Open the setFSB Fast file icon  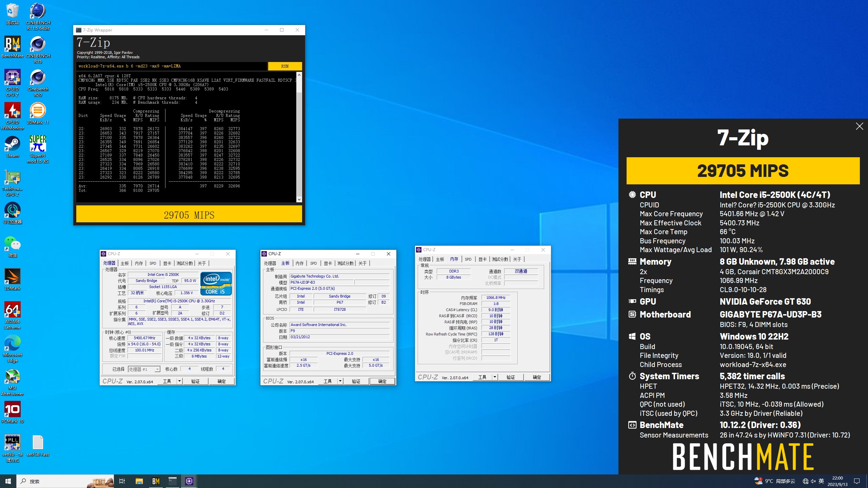pyautogui.click(x=38, y=446)
